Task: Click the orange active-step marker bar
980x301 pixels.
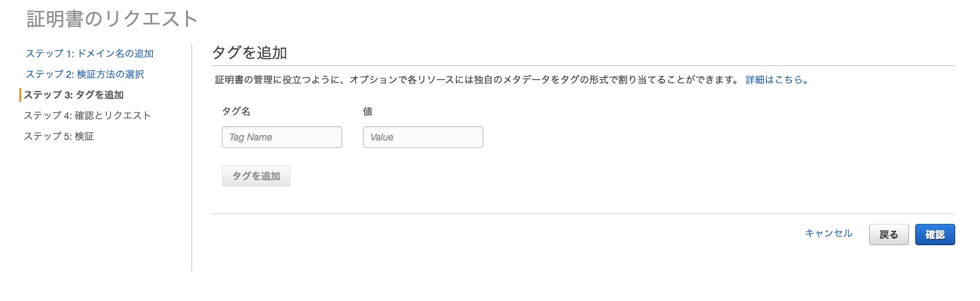Action: tap(21, 94)
